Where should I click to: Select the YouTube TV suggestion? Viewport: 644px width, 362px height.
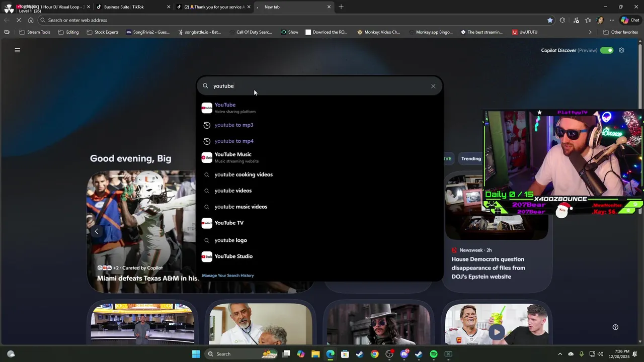(319, 223)
